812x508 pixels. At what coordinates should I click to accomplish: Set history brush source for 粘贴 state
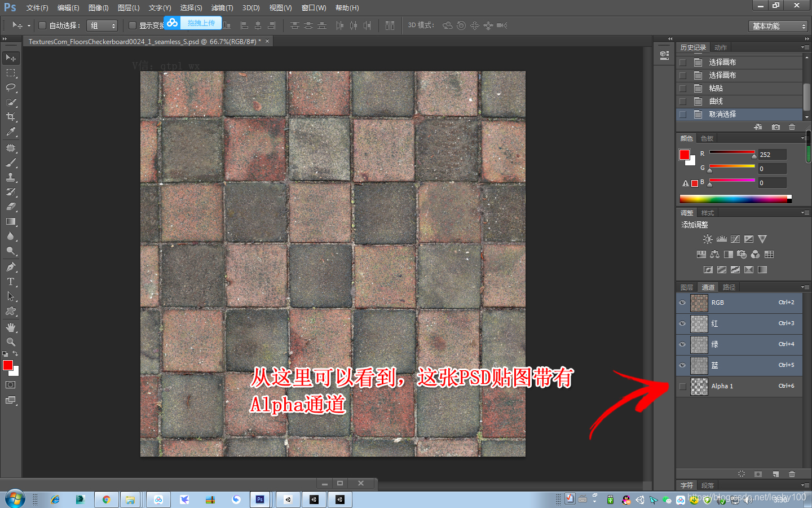coord(683,88)
